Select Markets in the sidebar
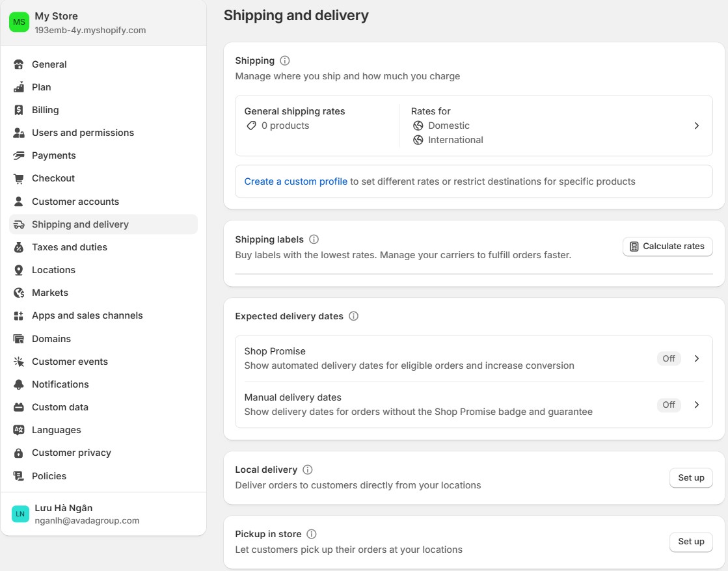 tap(103, 293)
